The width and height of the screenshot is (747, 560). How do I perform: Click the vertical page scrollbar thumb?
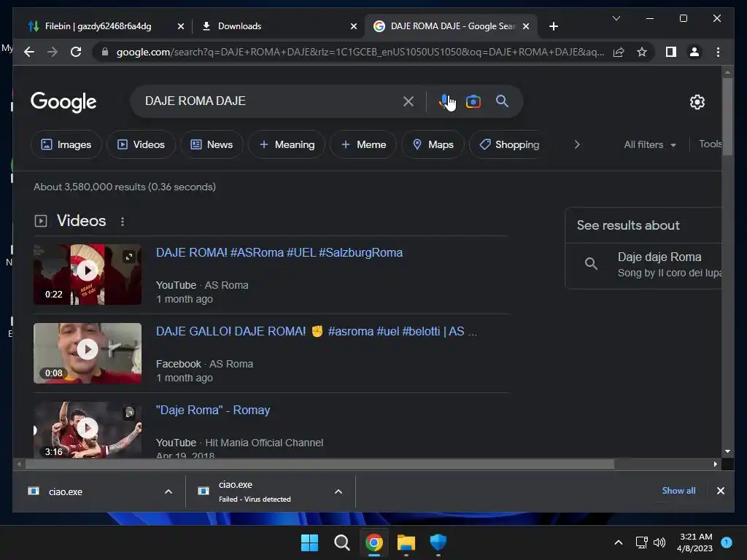pos(727,116)
